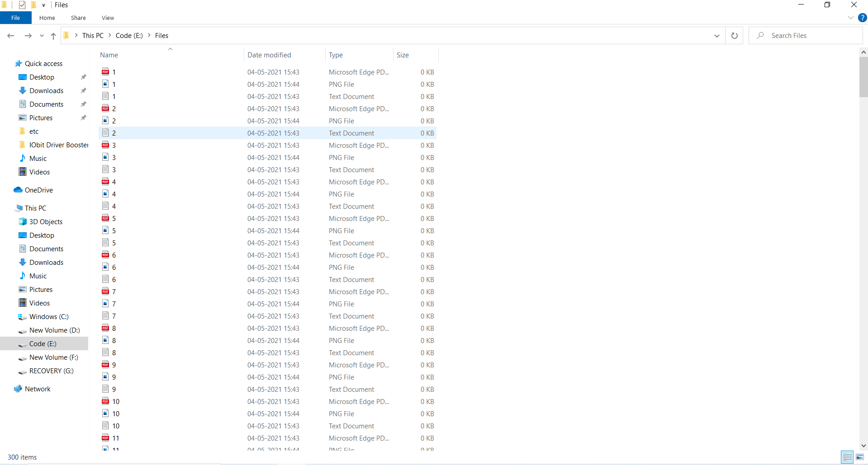The height and width of the screenshot is (465, 868).
Task: Click vertical scrollbar thumb of file list
Action: pyautogui.click(x=863, y=77)
